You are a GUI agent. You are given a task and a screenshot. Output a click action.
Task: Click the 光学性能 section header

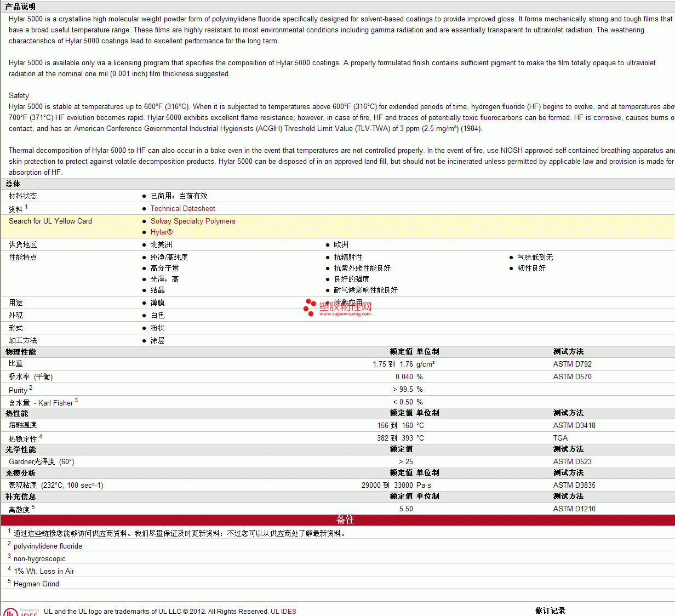[x=21, y=450]
